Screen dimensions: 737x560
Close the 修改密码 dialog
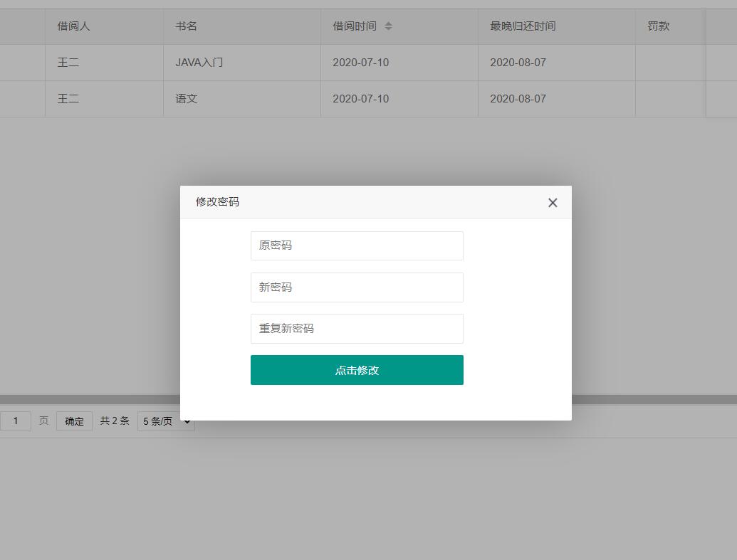[553, 203]
